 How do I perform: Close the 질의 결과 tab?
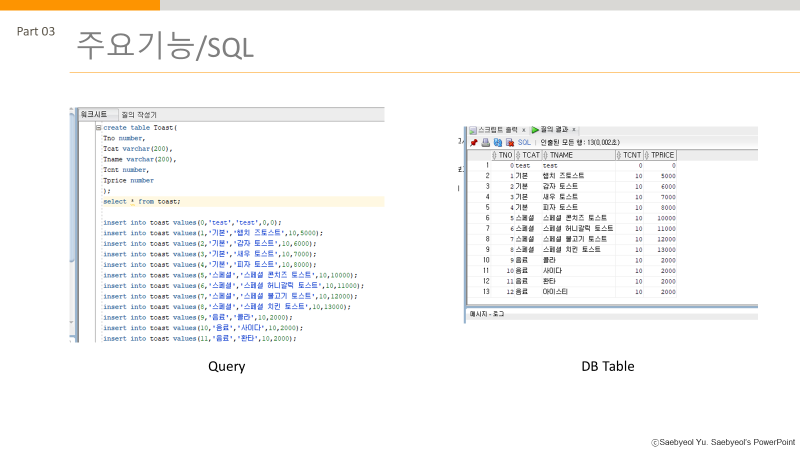574,130
